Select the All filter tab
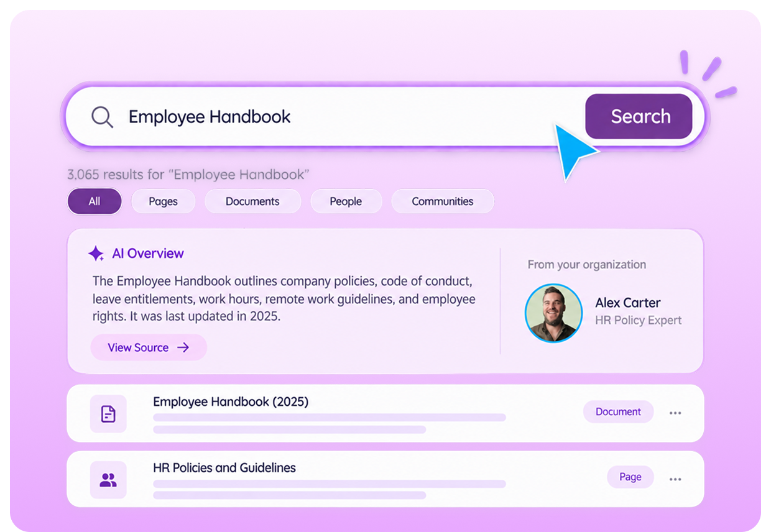 (x=95, y=201)
